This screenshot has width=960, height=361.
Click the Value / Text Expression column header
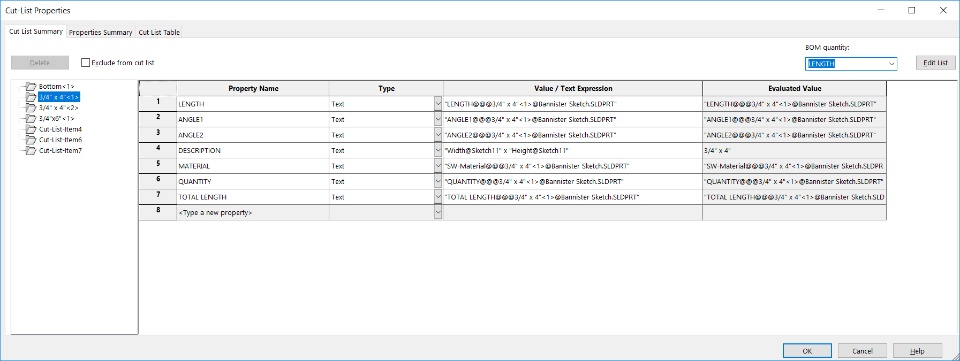[573, 88]
